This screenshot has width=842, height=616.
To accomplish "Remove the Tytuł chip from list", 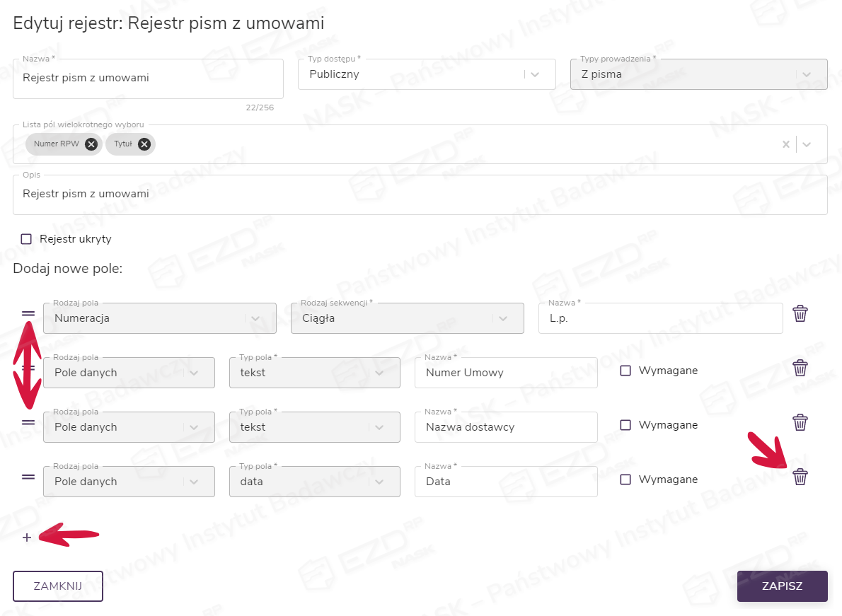I will (144, 144).
